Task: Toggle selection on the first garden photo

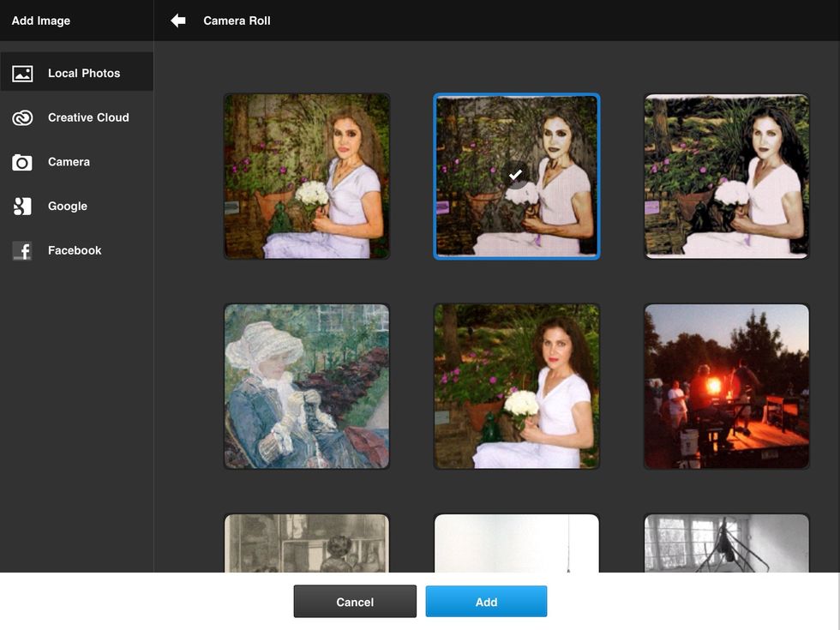Action: coord(307,176)
